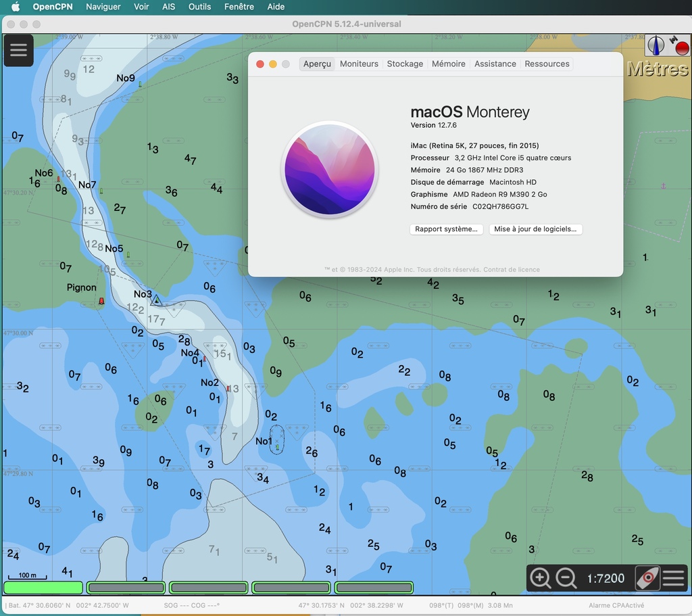Image resolution: width=692 pixels, height=616 pixels.
Task: Click the 1:7200 chart scale display
Action: click(605, 578)
